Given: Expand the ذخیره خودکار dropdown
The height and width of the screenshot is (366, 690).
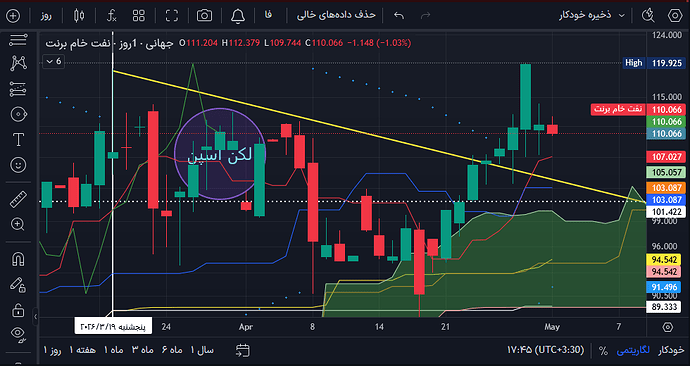Looking at the screenshot, I should point(592,15).
